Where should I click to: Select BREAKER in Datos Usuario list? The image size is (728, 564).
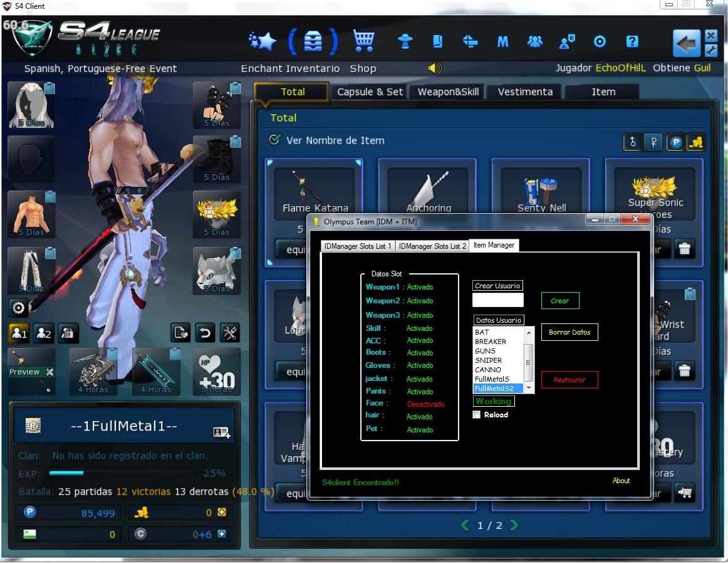(x=498, y=342)
